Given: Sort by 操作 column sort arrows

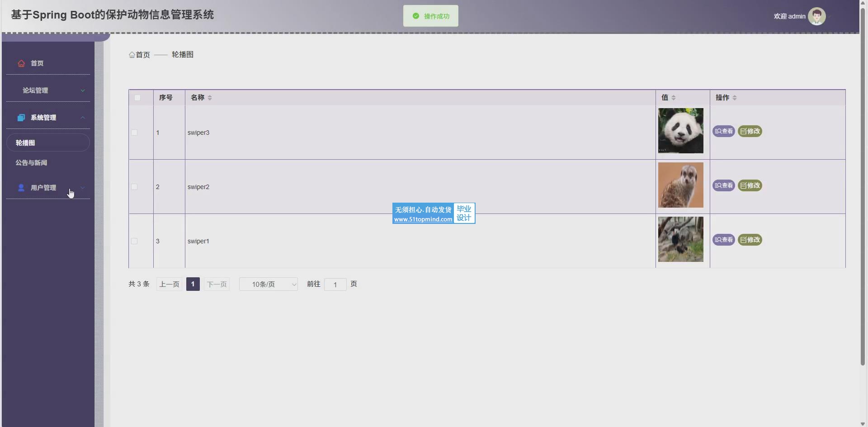Looking at the screenshot, I should tap(734, 98).
